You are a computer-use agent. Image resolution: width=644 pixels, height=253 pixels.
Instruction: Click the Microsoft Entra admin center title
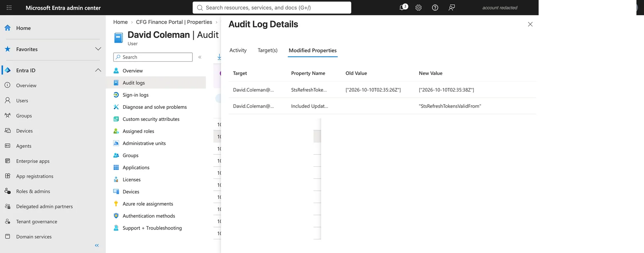point(63,8)
